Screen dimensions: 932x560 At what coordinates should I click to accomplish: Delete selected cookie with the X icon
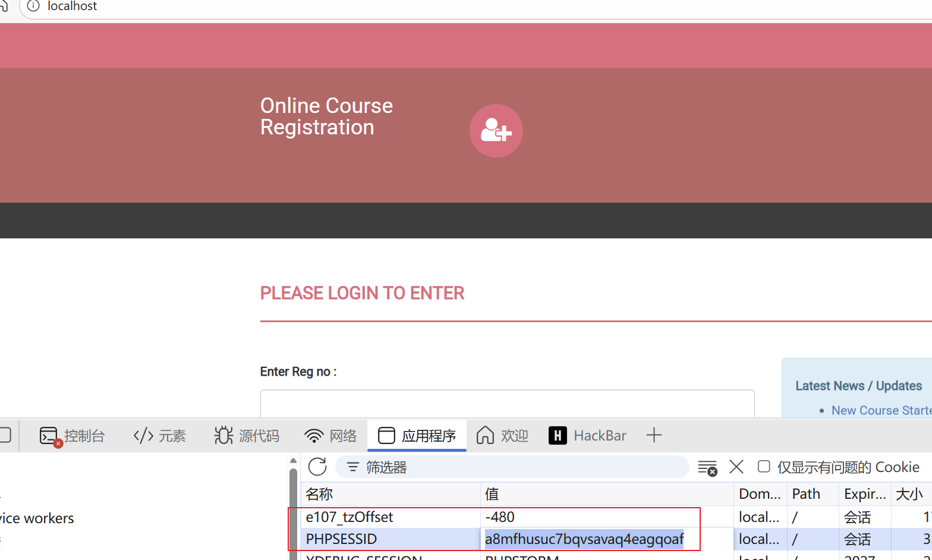pos(736,467)
